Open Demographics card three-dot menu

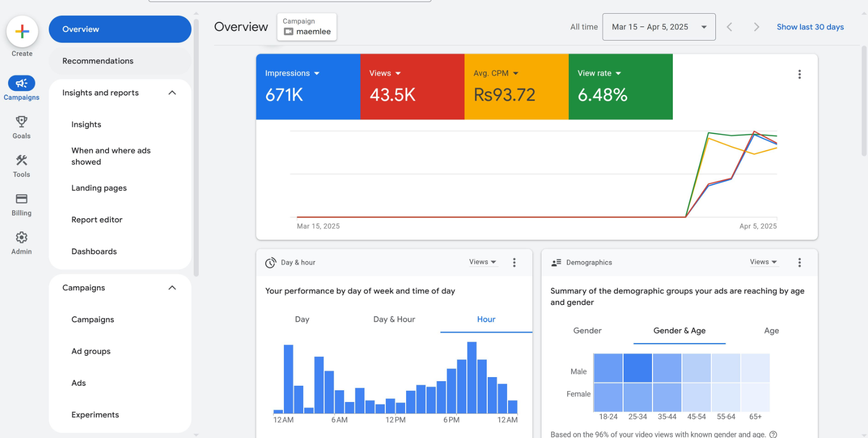click(x=800, y=262)
